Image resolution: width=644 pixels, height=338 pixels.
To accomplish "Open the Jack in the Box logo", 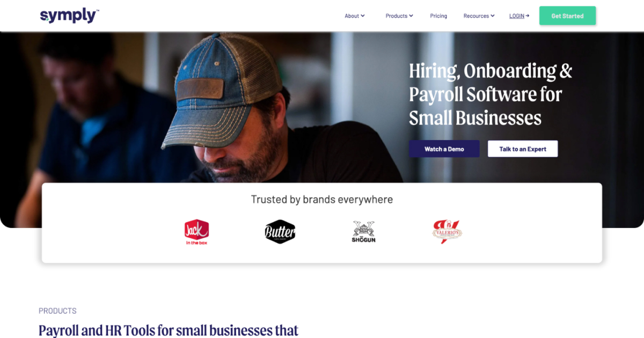I will coord(196,232).
